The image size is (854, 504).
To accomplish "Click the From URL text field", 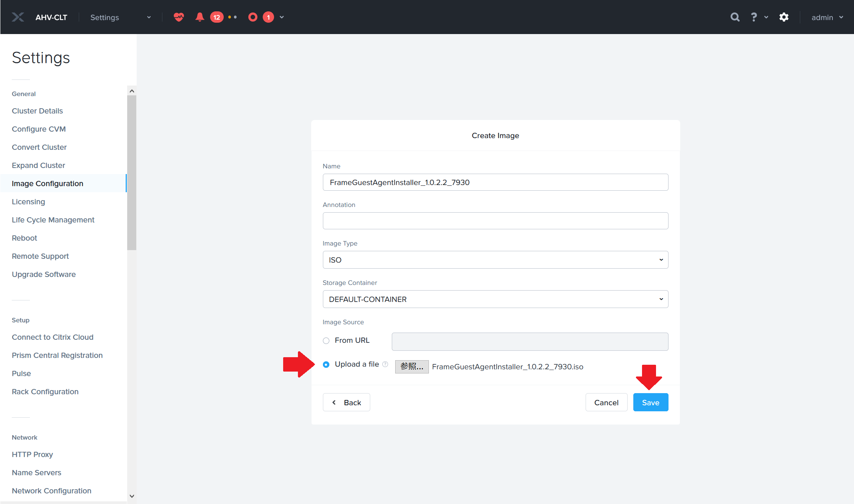I will [x=530, y=341].
